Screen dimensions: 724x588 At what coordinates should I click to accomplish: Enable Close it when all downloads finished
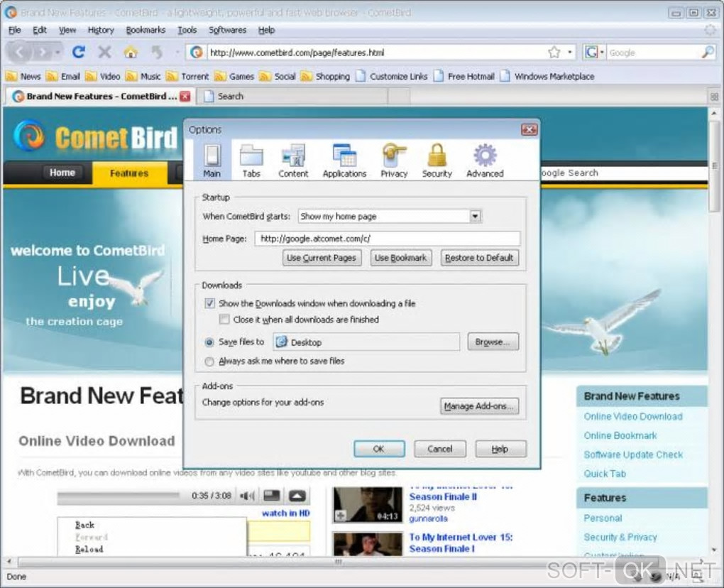point(224,319)
